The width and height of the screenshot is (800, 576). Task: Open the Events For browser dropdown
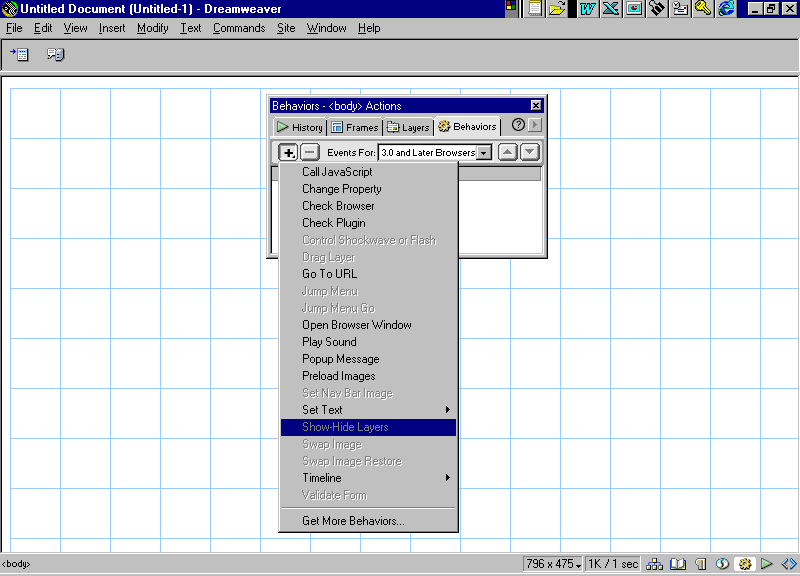point(483,153)
